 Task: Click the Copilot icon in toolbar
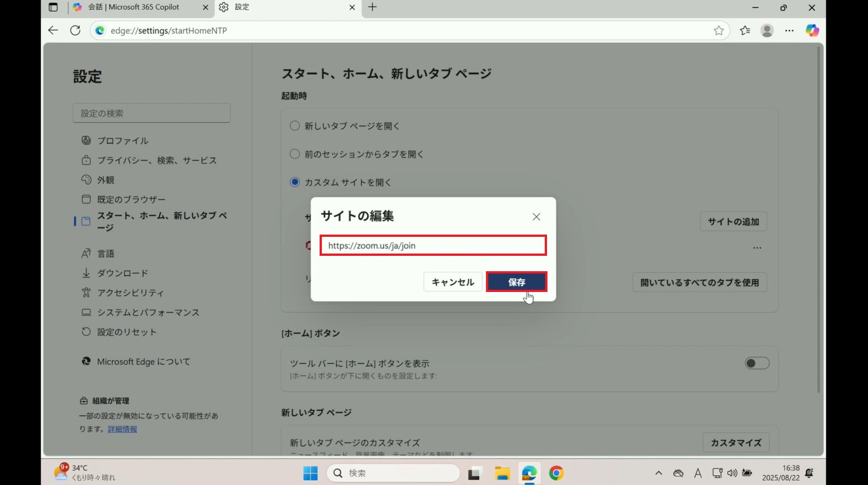pos(812,30)
